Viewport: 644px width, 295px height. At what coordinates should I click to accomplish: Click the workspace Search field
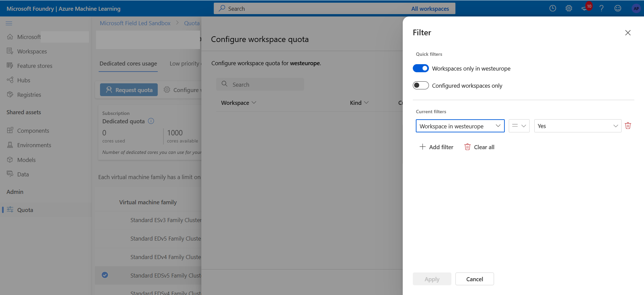260,84
